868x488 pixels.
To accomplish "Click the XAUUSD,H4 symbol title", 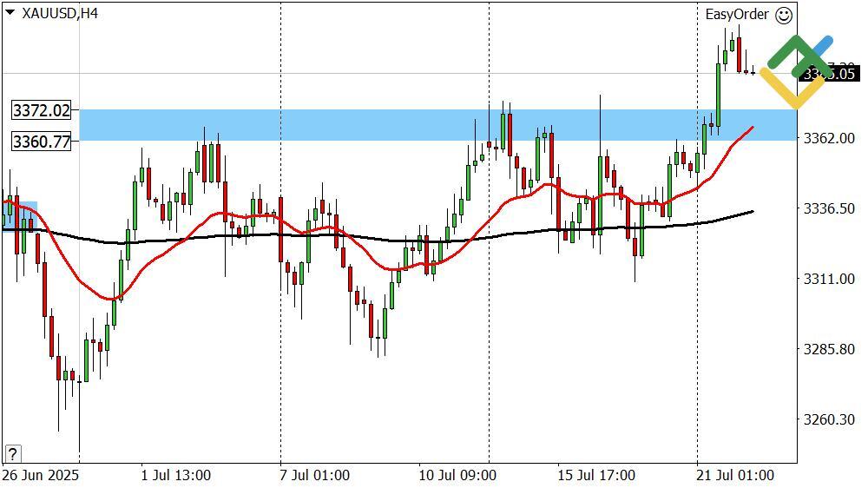I will 61,13.
